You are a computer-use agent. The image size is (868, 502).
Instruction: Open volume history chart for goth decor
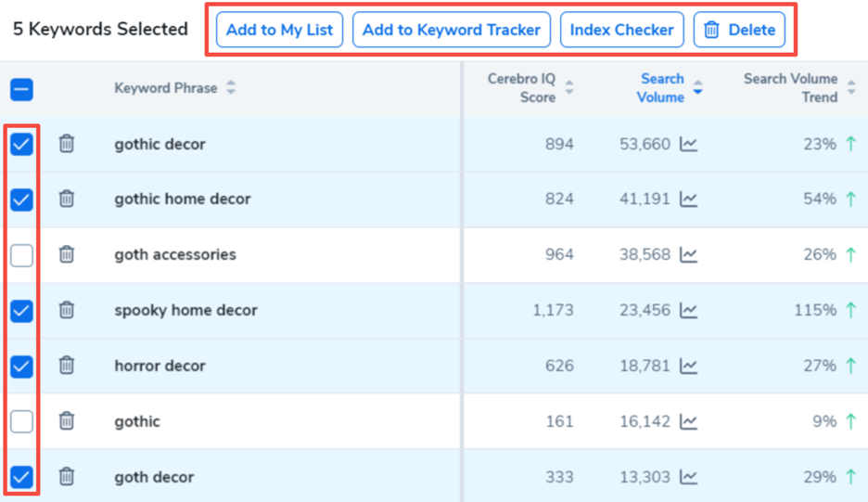(x=688, y=477)
